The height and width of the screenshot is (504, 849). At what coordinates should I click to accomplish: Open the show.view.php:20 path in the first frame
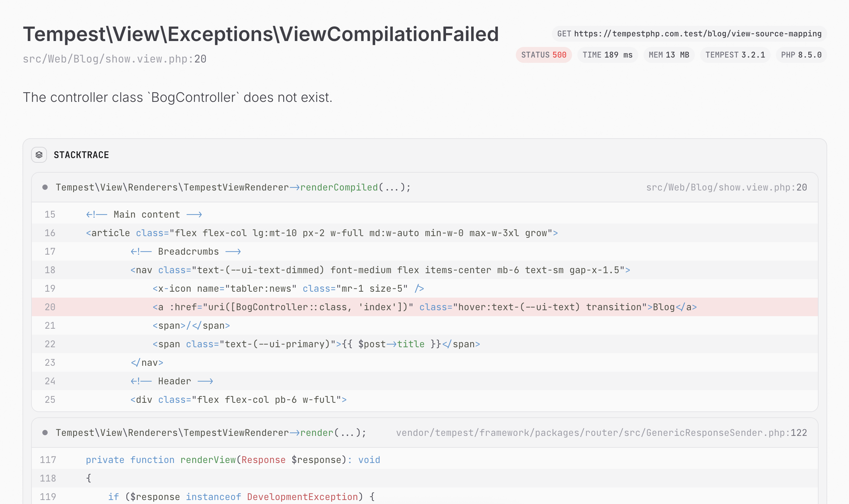point(726,188)
